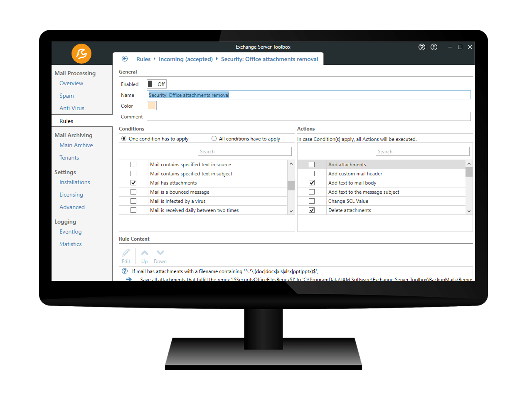Check Add text to the message subject

pos(312,192)
